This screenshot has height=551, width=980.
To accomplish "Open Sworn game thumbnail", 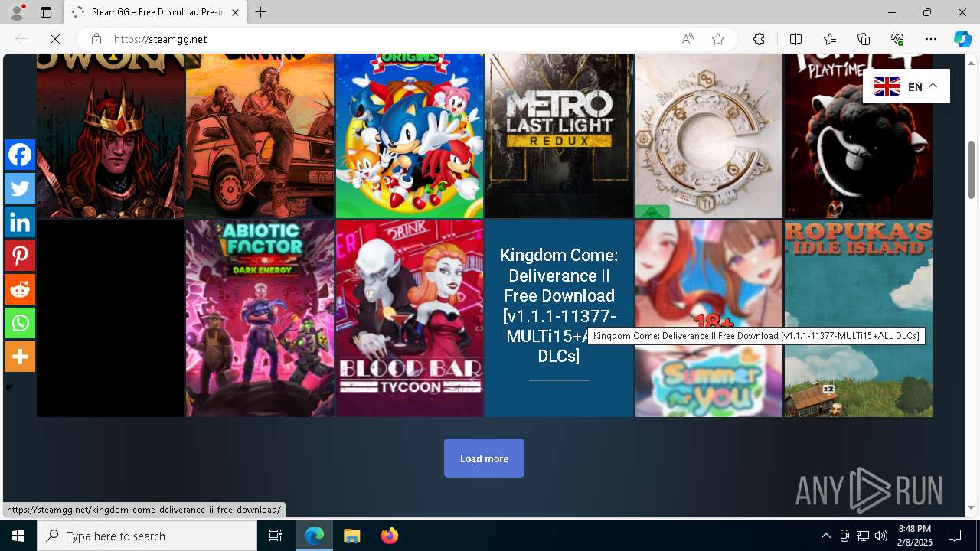I will click(x=110, y=135).
